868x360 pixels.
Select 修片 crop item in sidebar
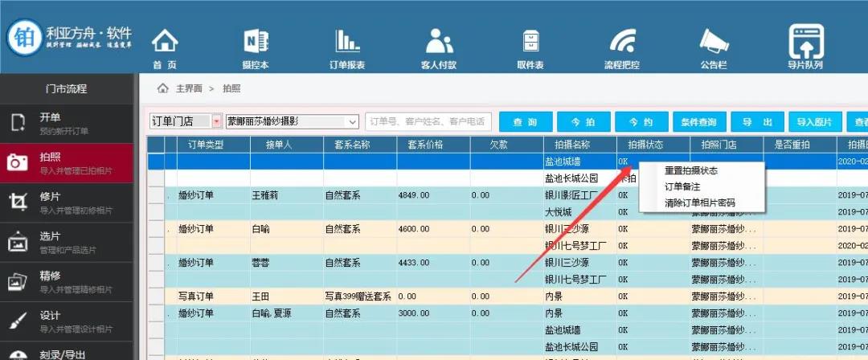[x=67, y=202]
